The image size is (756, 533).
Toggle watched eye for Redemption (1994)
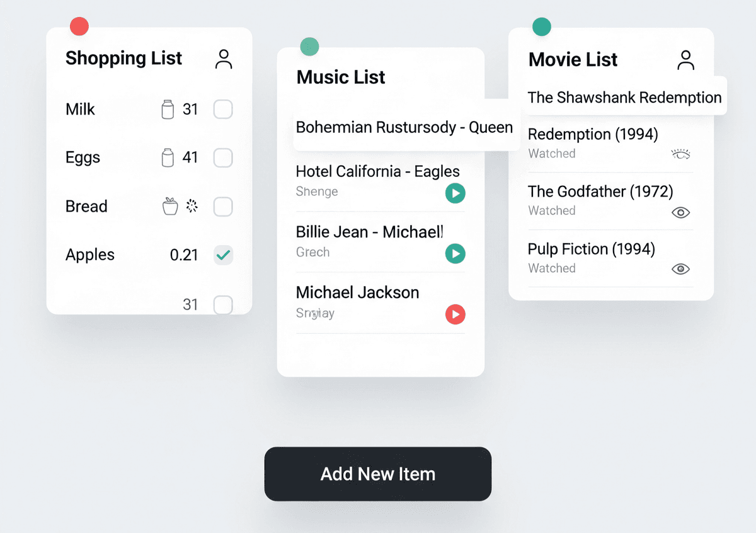681,154
